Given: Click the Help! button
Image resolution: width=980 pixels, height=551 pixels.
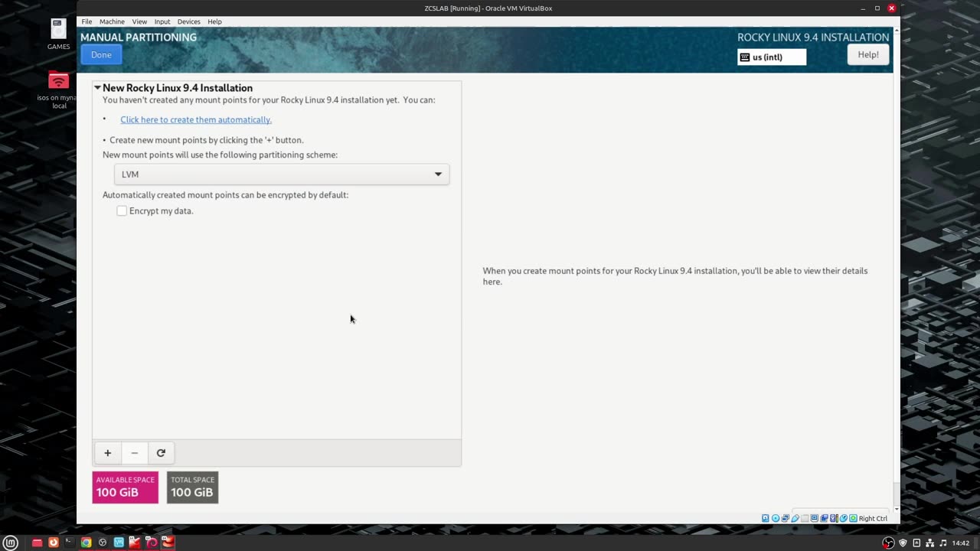Looking at the screenshot, I should [x=868, y=55].
